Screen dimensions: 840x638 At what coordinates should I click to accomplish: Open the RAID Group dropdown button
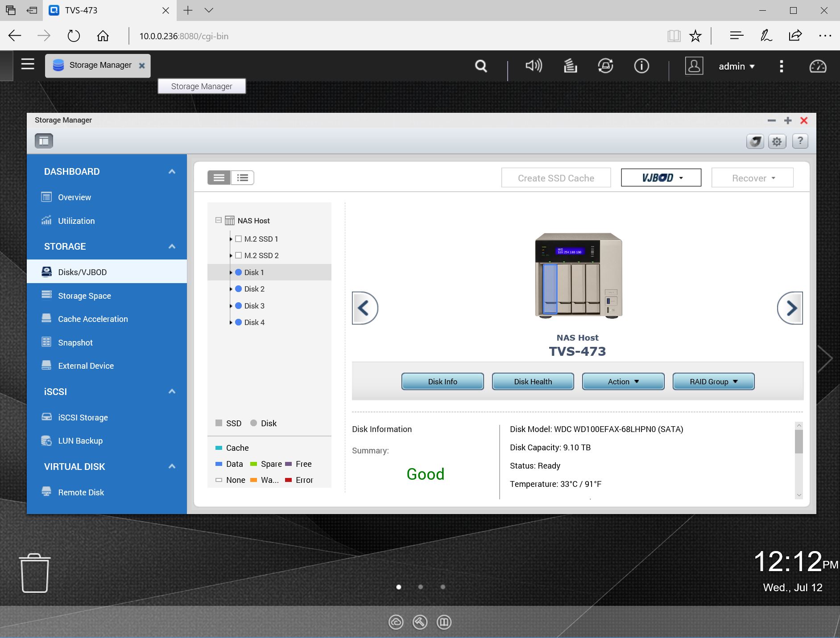coord(714,382)
